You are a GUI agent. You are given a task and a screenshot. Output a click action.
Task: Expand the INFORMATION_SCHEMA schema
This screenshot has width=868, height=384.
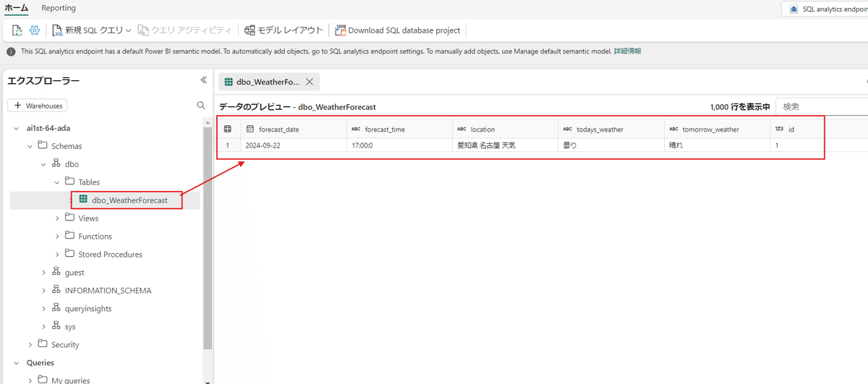point(43,291)
